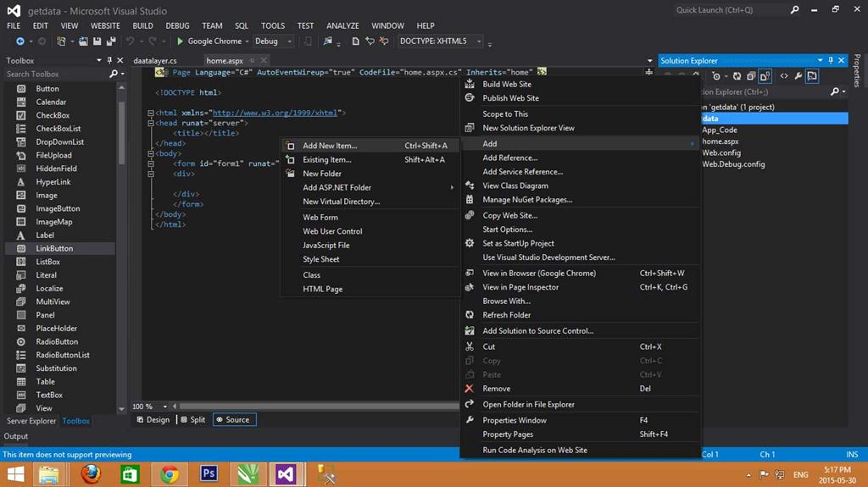This screenshot has height=487, width=868.
Task: Click the Start debugging green play icon
Action: coord(180,41)
